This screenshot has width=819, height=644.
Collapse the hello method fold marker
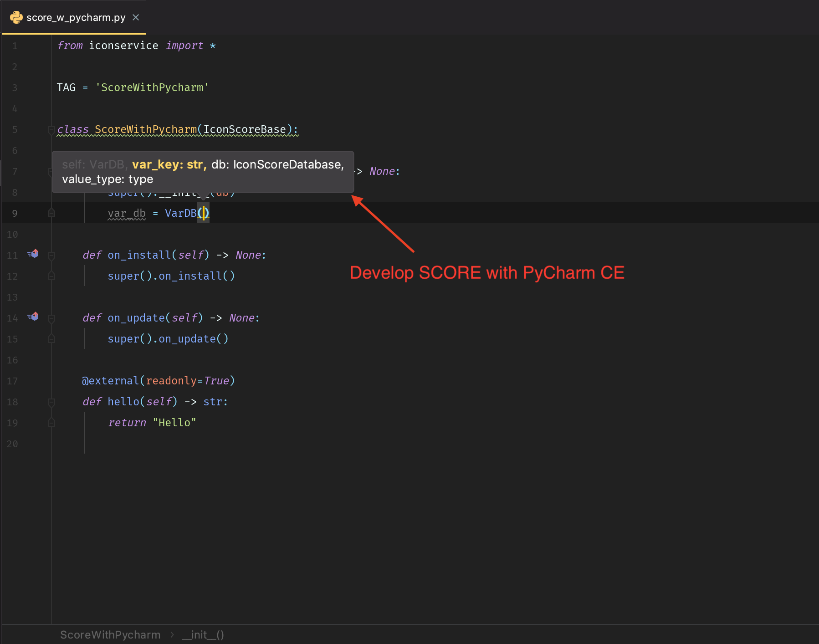pyautogui.click(x=51, y=403)
